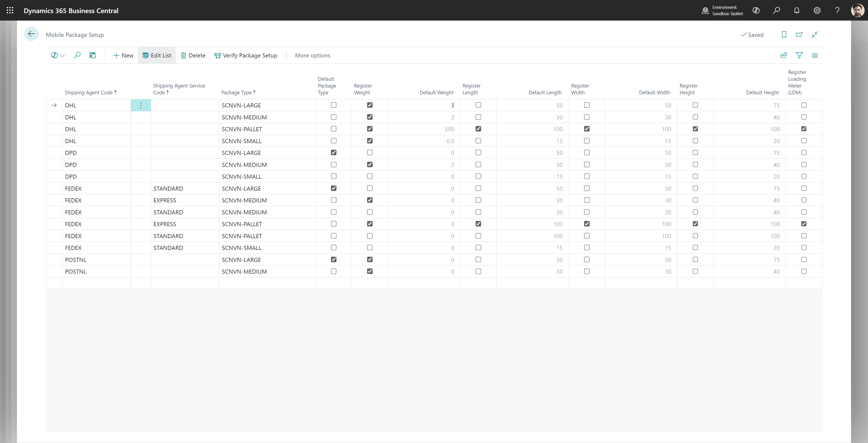Open More options menu

click(x=312, y=55)
